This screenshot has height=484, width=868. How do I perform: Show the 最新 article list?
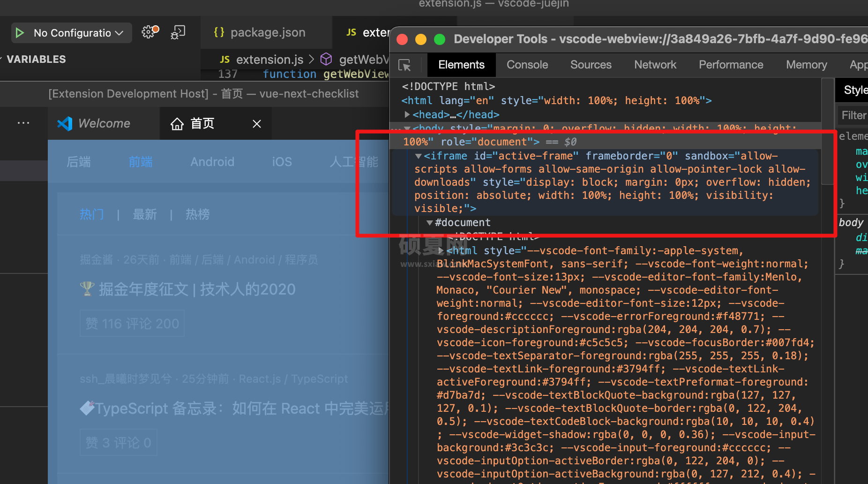pyautogui.click(x=145, y=214)
